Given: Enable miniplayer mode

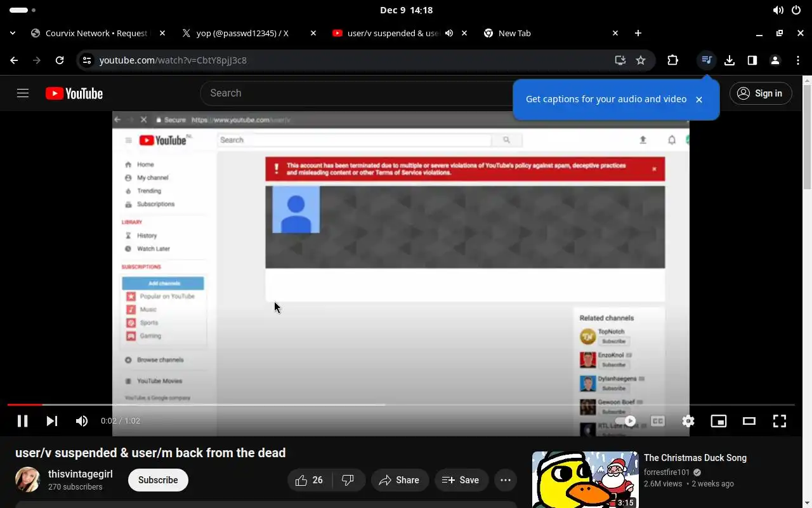Looking at the screenshot, I should (719, 421).
